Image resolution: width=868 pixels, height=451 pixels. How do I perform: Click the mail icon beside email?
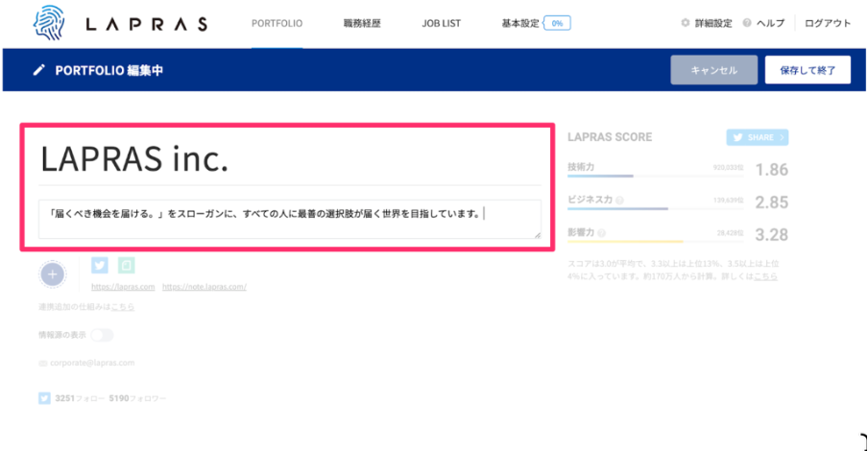tap(42, 364)
